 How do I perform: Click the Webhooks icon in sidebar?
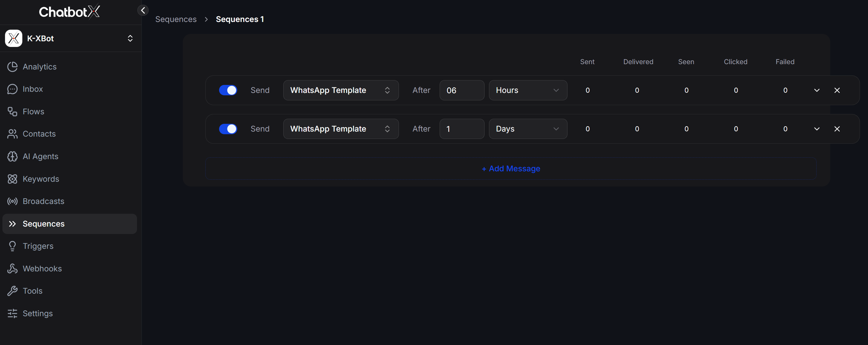click(x=12, y=269)
